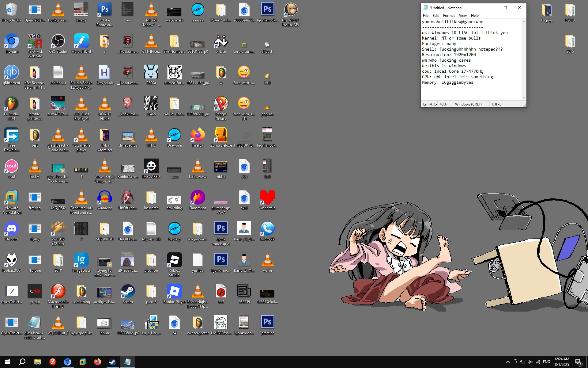The width and height of the screenshot is (588, 368).
Task: Open the volume control in system tray
Action: [530, 362]
